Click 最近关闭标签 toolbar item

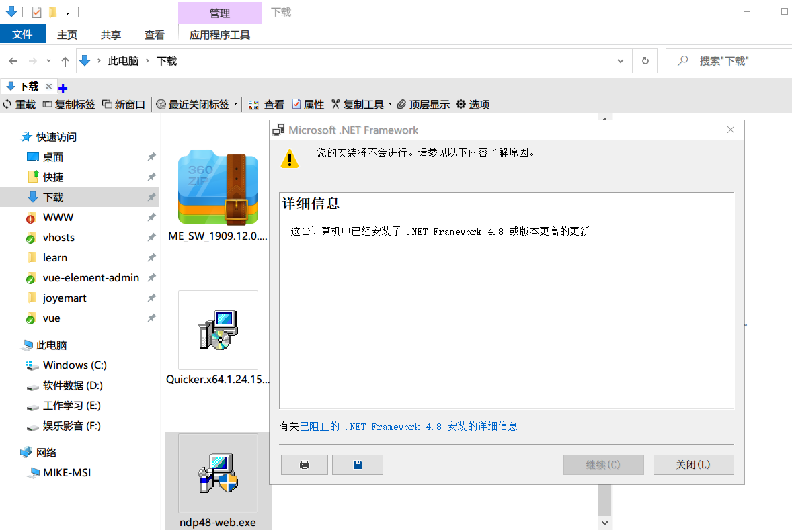click(x=193, y=105)
